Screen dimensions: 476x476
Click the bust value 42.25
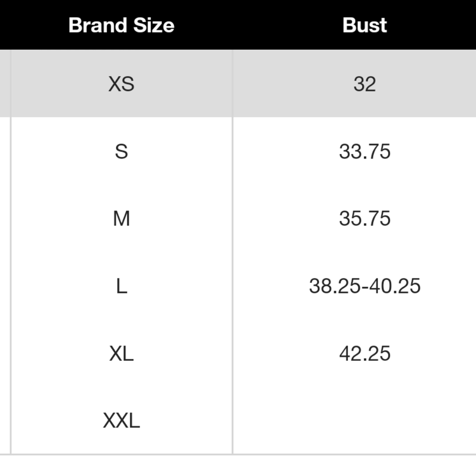pos(365,353)
